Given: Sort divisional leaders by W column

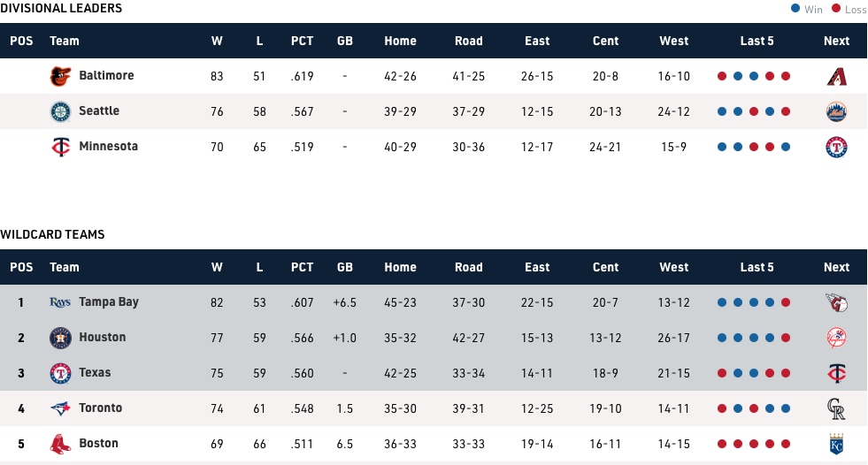Looking at the screenshot, I should 217,41.
